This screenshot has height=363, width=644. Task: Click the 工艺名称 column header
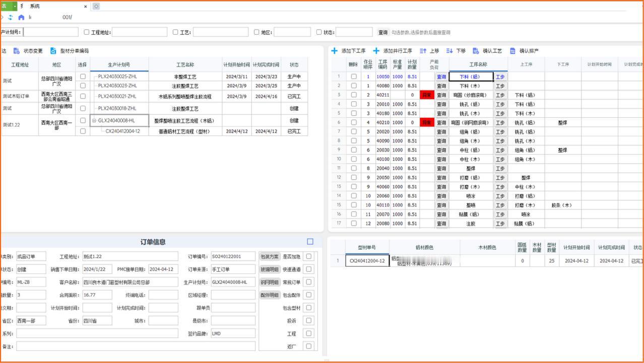click(185, 65)
